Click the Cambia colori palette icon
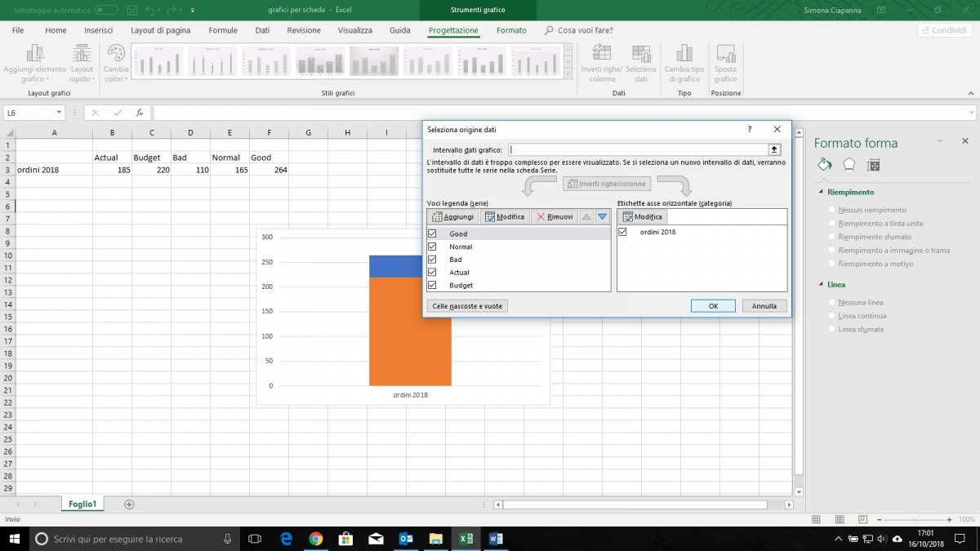This screenshot has height=551, width=980. point(116,55)
